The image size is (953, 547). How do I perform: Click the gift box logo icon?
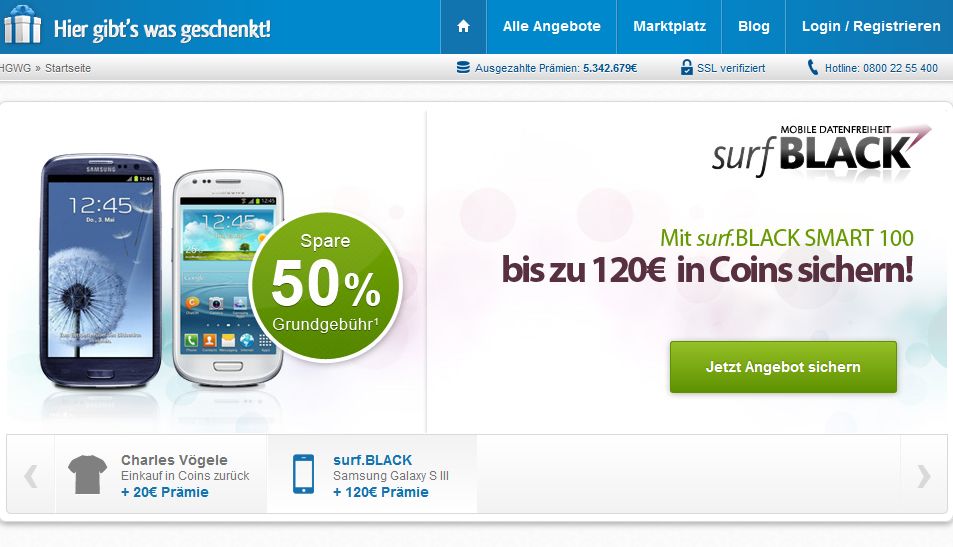[22, 24]
